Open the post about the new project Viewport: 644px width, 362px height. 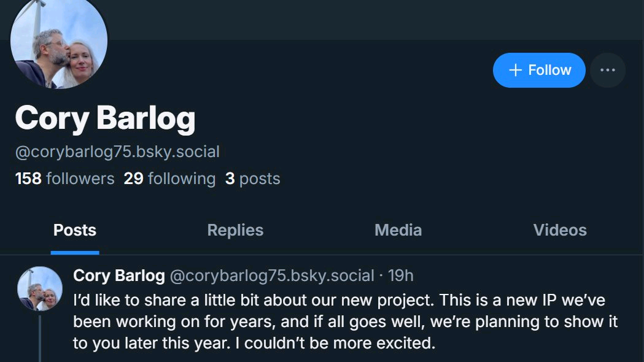(344, 322)
